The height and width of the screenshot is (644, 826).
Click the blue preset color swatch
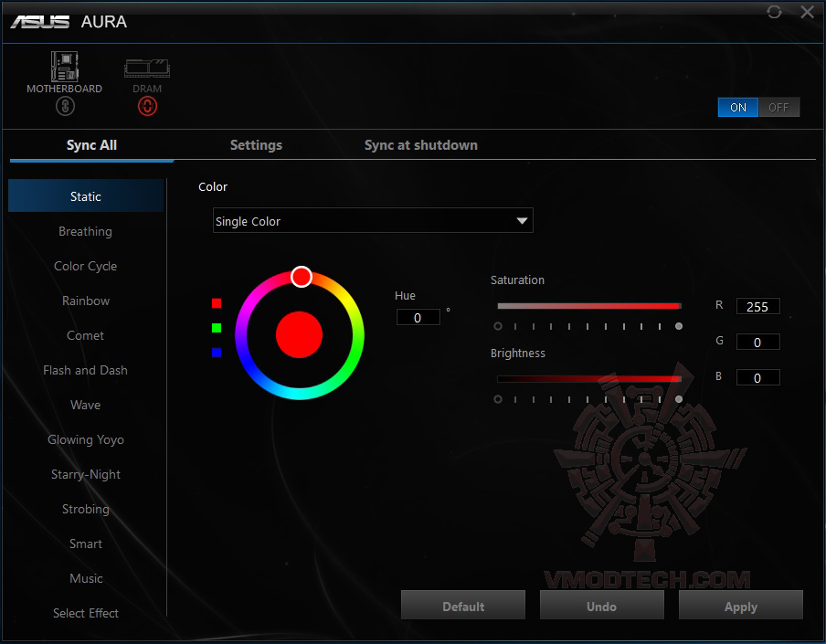click(217, 353)
